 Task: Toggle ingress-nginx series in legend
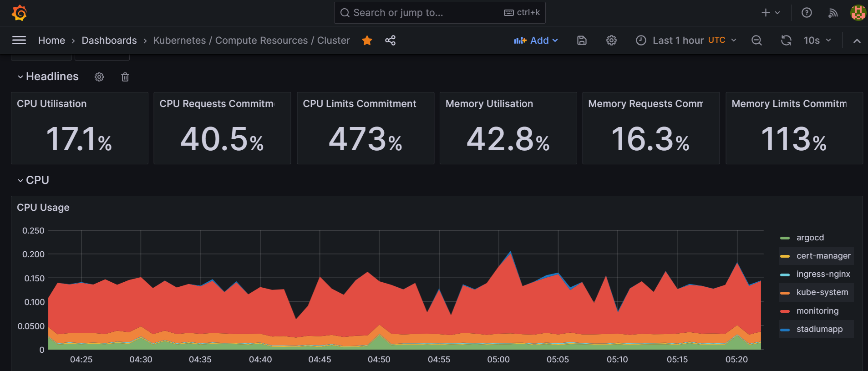(823, 274)
